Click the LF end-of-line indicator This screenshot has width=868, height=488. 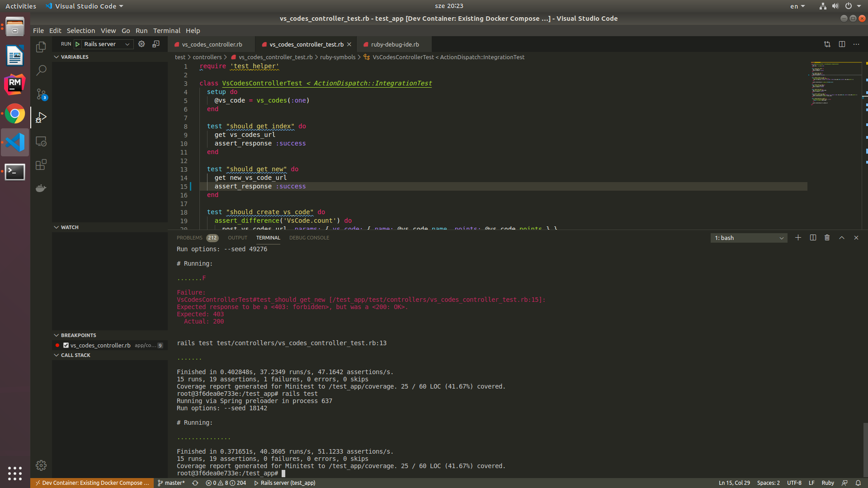811,483
